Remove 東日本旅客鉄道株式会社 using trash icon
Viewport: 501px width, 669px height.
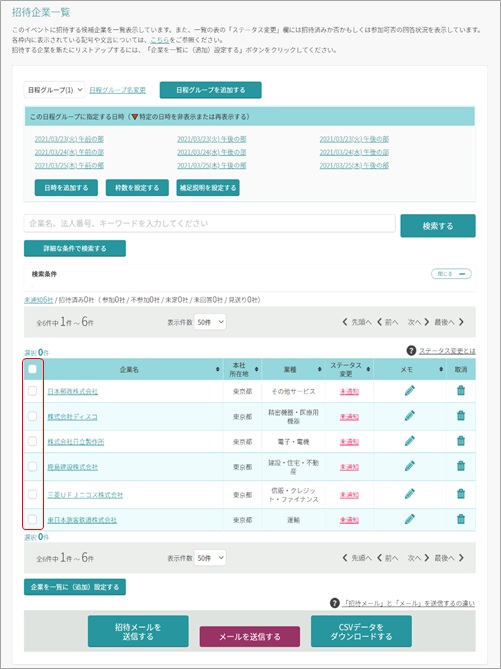(461, 519)
